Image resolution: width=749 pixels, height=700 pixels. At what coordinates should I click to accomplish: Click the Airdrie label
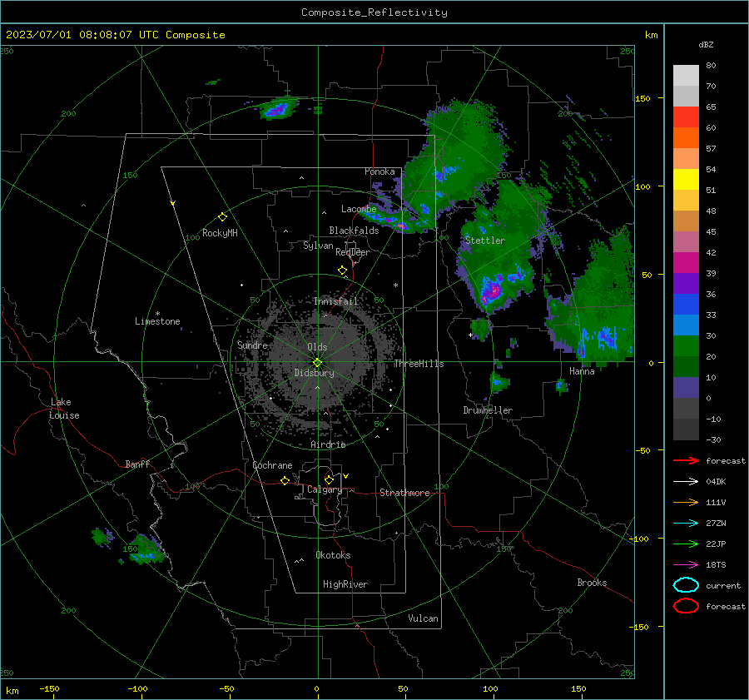[328, 444]
